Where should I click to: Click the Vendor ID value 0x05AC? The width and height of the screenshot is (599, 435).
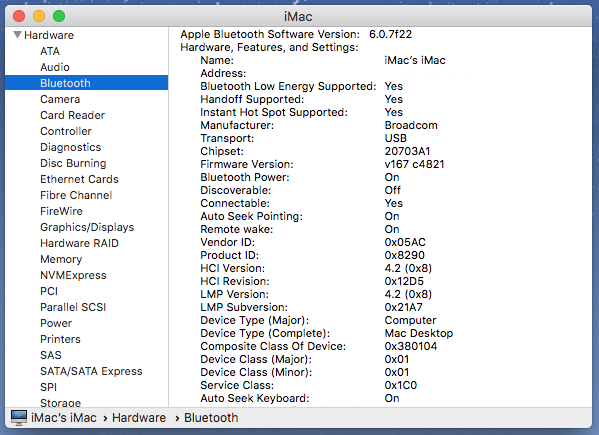tap(405, 242)
